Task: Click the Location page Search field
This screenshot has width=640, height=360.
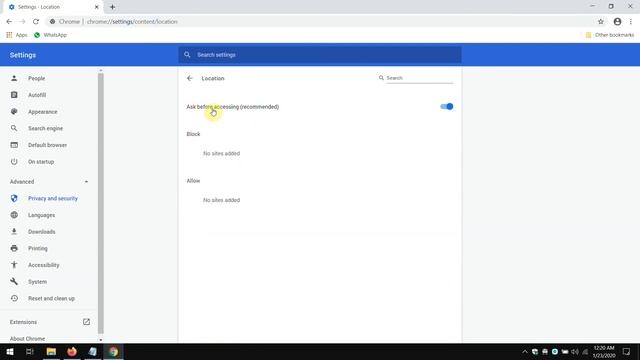Action: pyautogui.click(x=419, y=78)
